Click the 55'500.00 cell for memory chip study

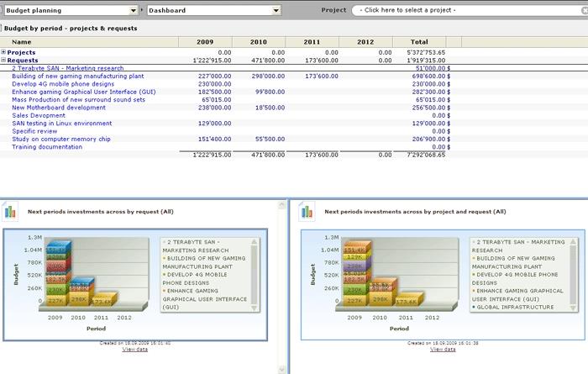(x=270, y=139)
